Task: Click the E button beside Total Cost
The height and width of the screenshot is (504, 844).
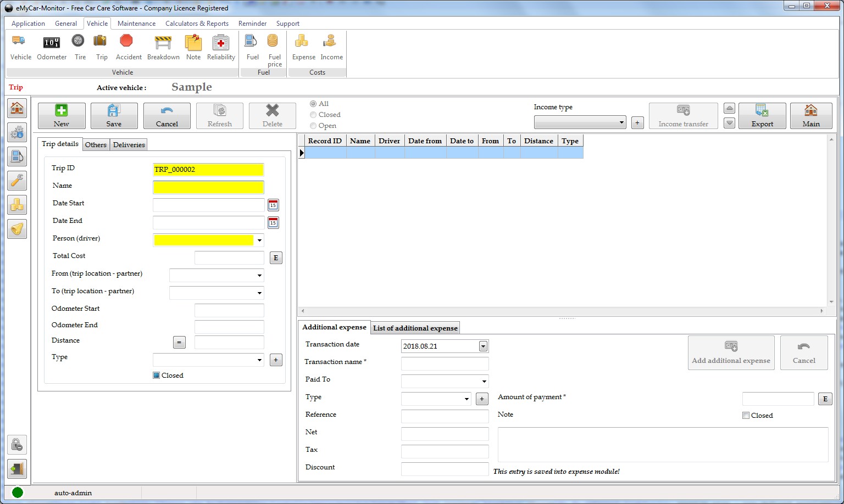Action: [x=276, y=257]
